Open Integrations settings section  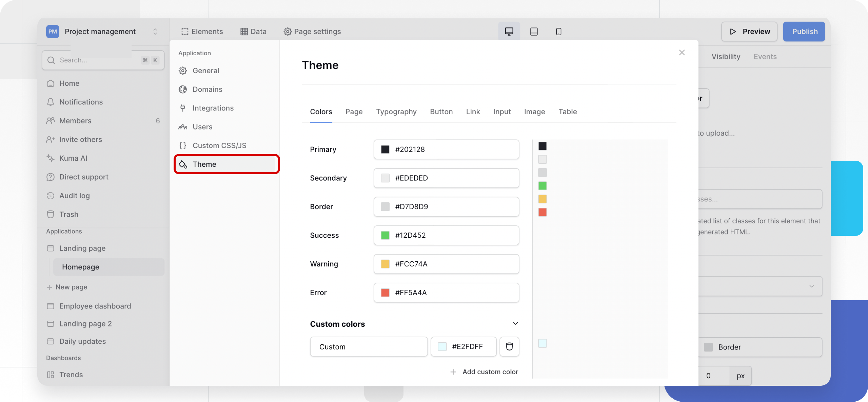point(213,108)
